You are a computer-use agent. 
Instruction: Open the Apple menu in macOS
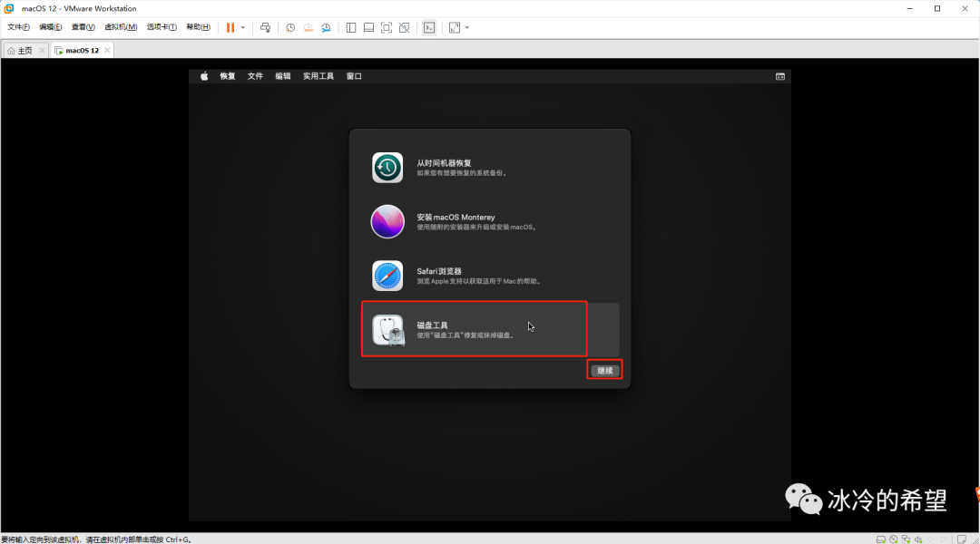pos(204,76)
